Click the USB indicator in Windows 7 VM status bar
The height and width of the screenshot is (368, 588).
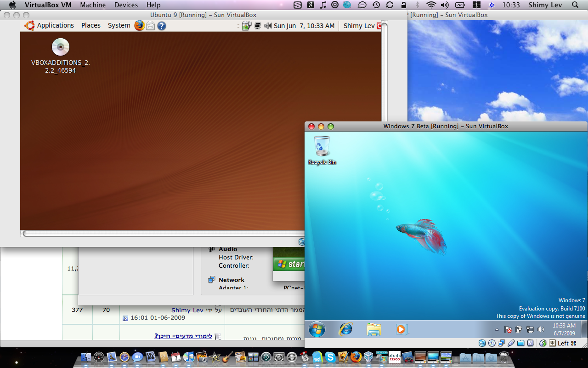511,343
